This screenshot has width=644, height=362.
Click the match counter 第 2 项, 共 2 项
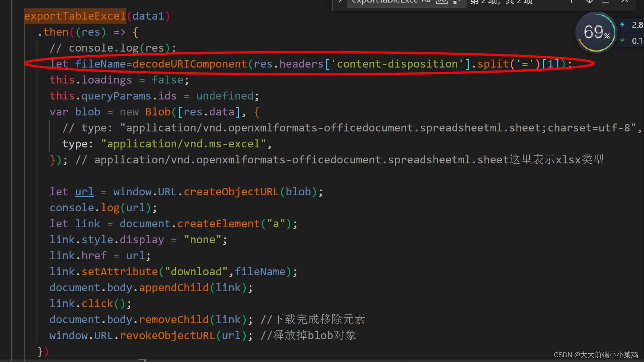click(x=501, y=2)
